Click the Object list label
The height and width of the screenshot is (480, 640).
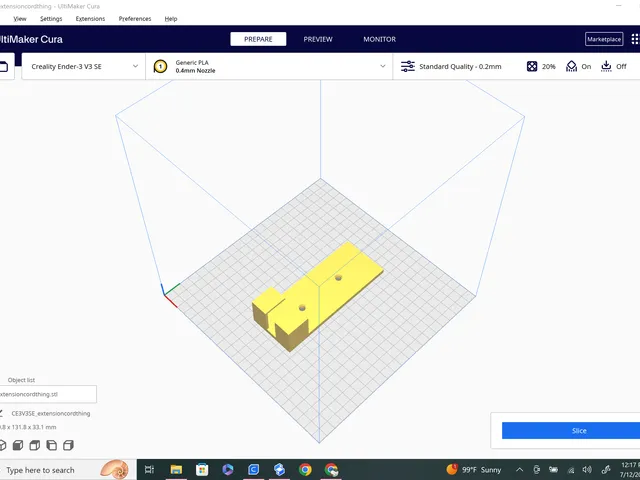pyautogui.click(x=21, y=380)
